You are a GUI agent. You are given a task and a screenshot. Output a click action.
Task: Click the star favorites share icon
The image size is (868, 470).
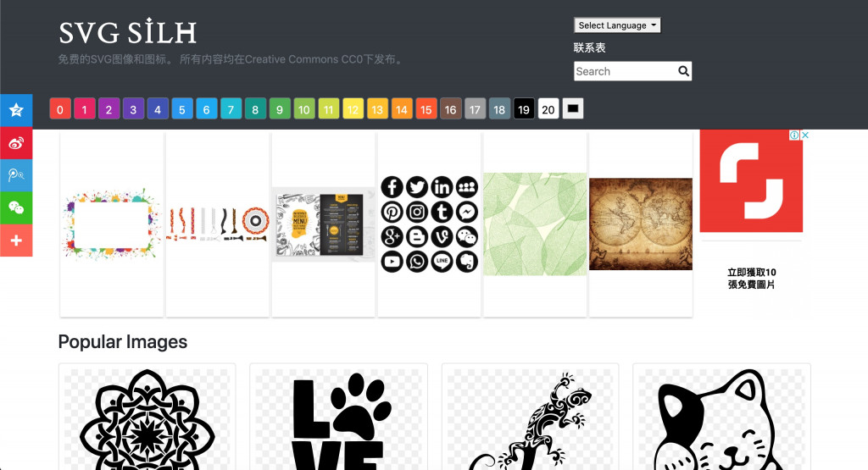(x=16, y=111)
